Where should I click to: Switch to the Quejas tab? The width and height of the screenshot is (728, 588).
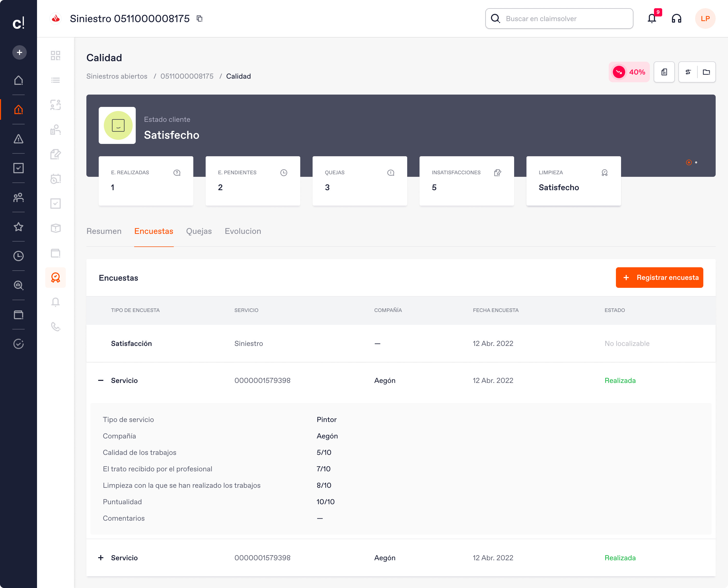[x=199, y=231]
